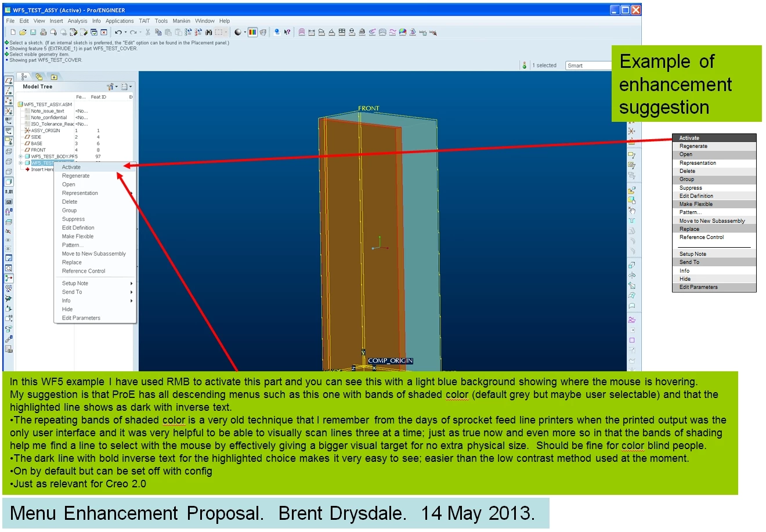Viewport: 766px width, 532px height.
Task: Click the Print icon in the top toolbar
Action: pos(43,32)
